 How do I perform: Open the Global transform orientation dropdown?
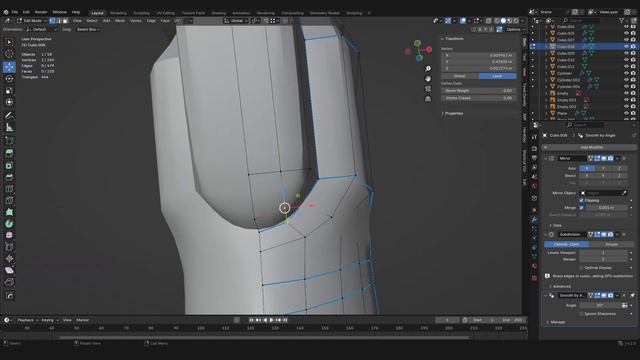point(236,21)
